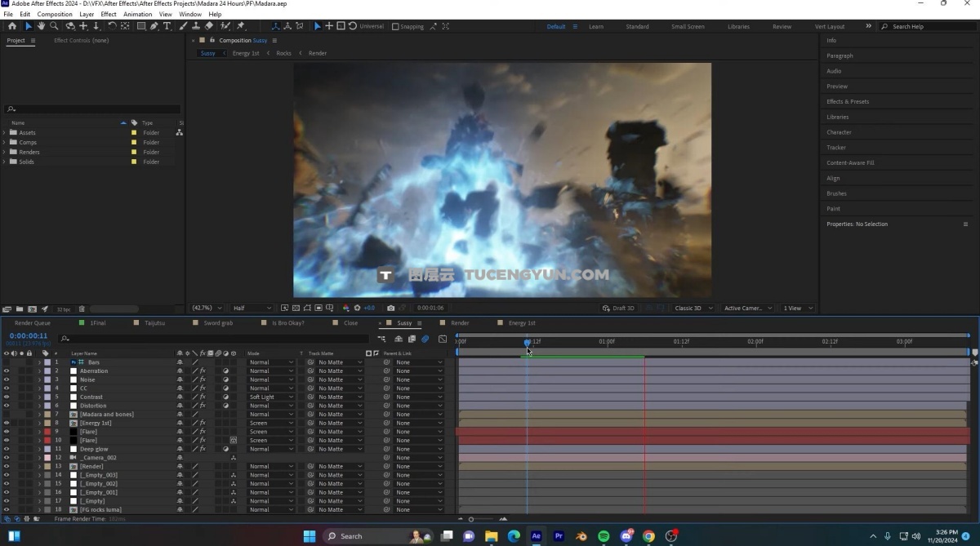
Task: Enable the Snapping checkbox
Action: click(395, 26)
